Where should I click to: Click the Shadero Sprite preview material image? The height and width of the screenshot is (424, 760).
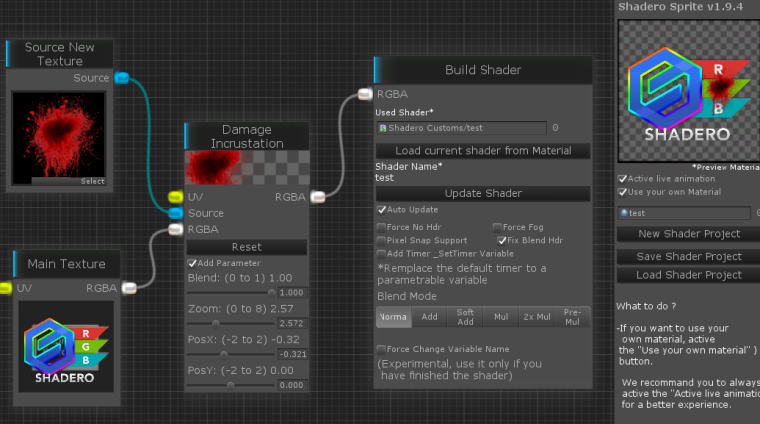(690, 91)
